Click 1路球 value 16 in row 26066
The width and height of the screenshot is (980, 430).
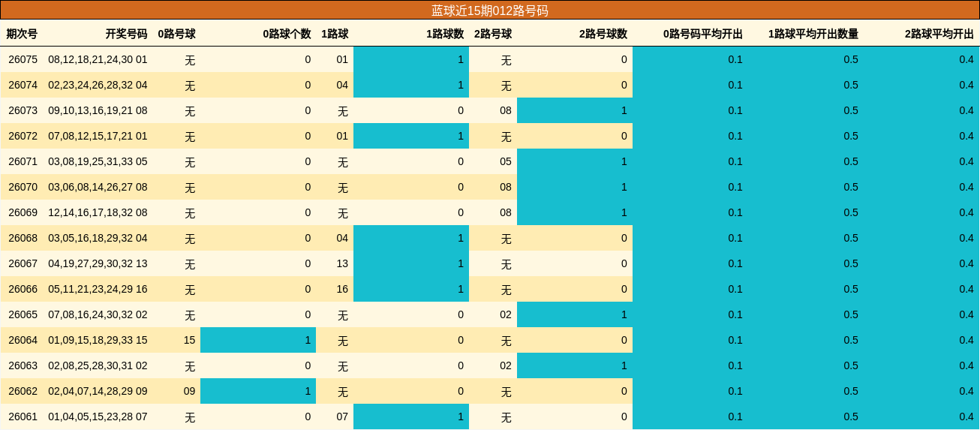point(342,289)
